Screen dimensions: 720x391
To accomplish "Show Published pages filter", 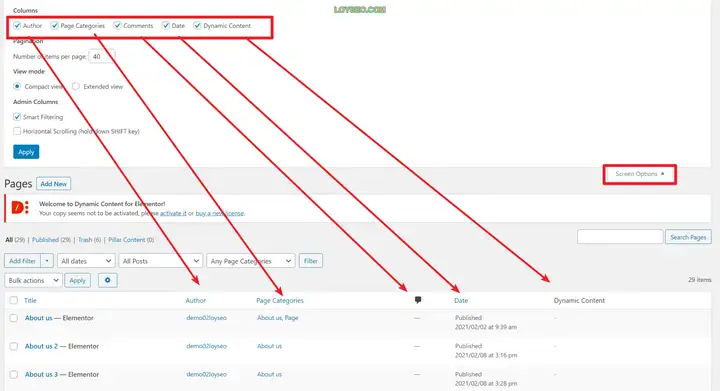I will [x=45, y=240].
